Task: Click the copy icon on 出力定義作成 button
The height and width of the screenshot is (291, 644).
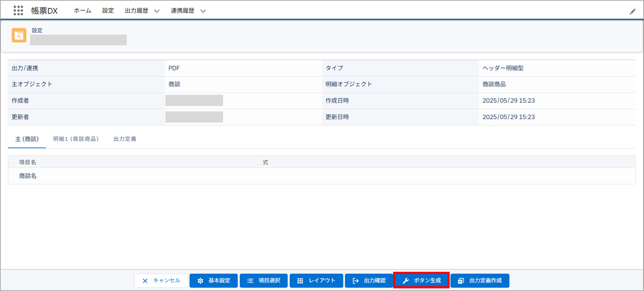Action: [x=461, y=281]
